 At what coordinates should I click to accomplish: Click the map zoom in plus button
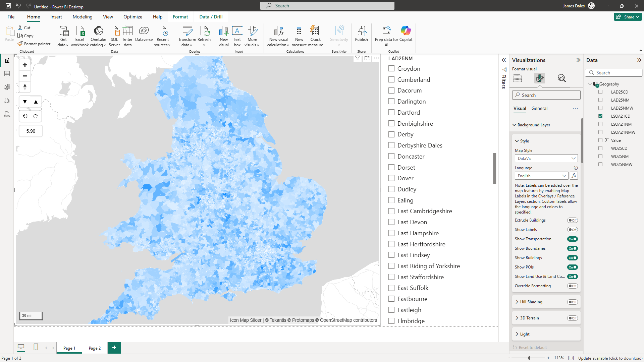coord(25,65)
